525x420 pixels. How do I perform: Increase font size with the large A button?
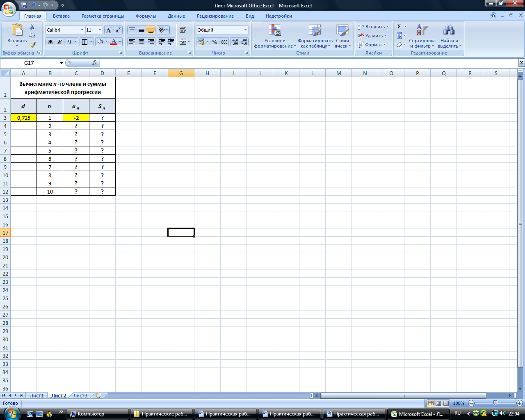point(109,30)
